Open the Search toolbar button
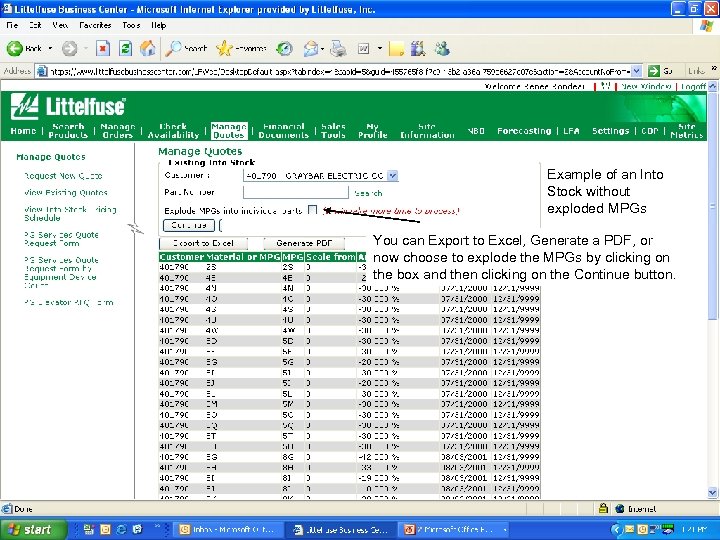Image resolution: width=720 pixels, height=540 pixels. pyautogui.click(x=187, y=48)
